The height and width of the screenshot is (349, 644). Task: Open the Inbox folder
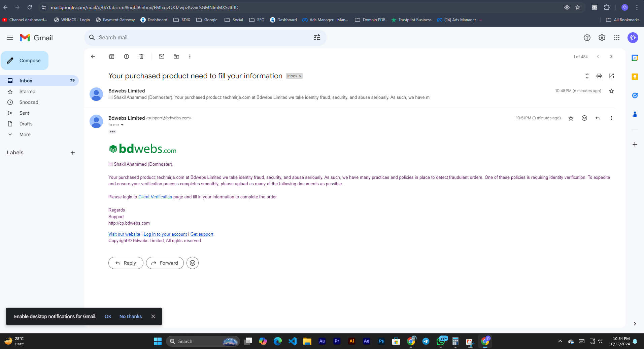[x=39, y=81]
